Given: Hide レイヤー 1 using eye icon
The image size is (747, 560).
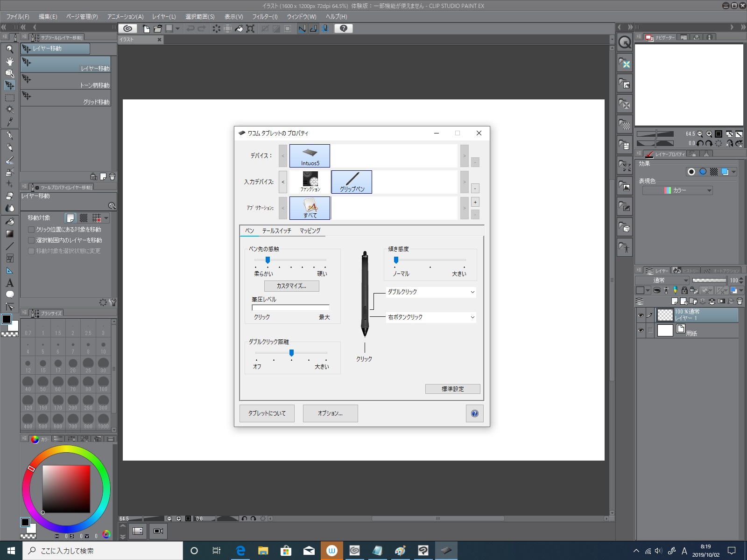Looking at the screenshot, I should pyautogui.click(x=641, y=315).
